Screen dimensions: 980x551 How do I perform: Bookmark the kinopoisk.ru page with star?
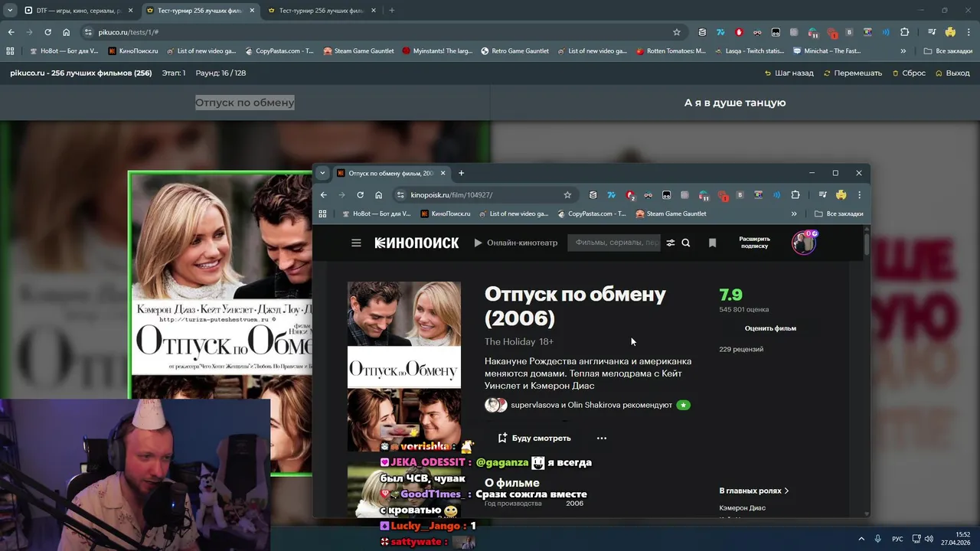point(567,195)
